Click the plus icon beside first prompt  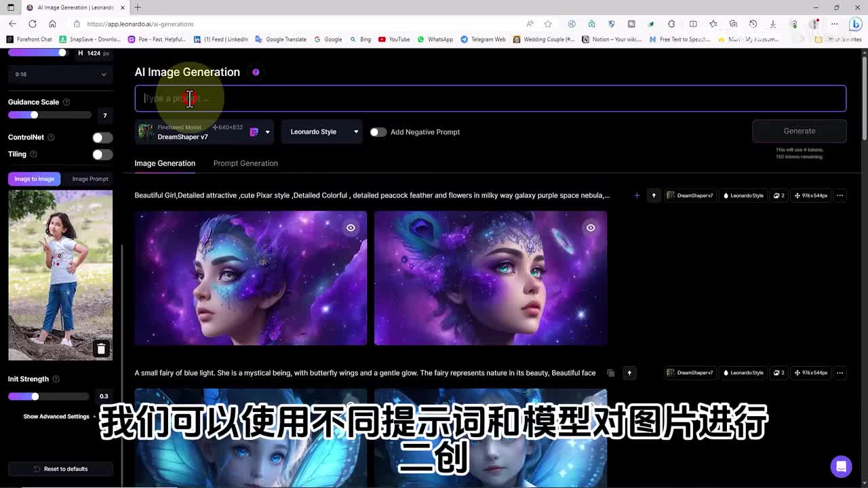coord(636,196)
